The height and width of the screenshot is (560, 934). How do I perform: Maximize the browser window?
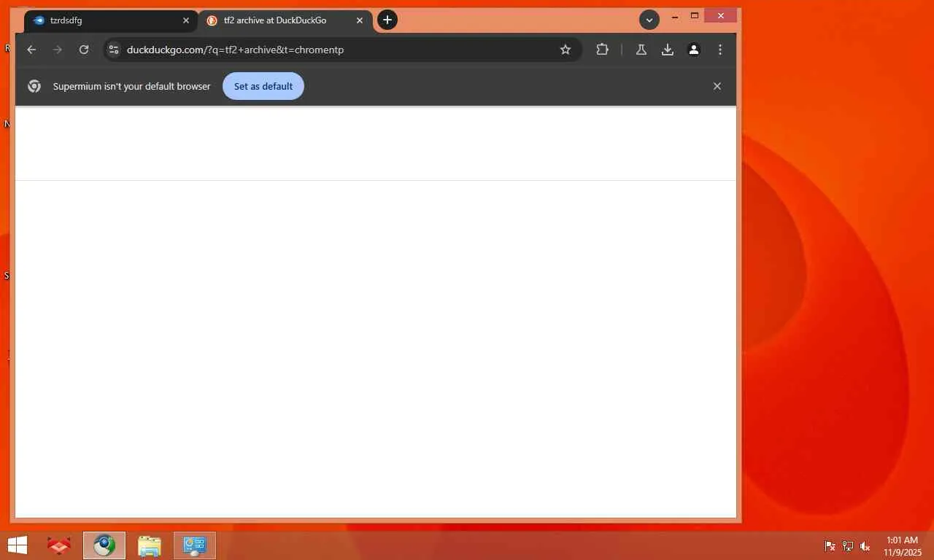pyautogui.click(x=695, y=16)
